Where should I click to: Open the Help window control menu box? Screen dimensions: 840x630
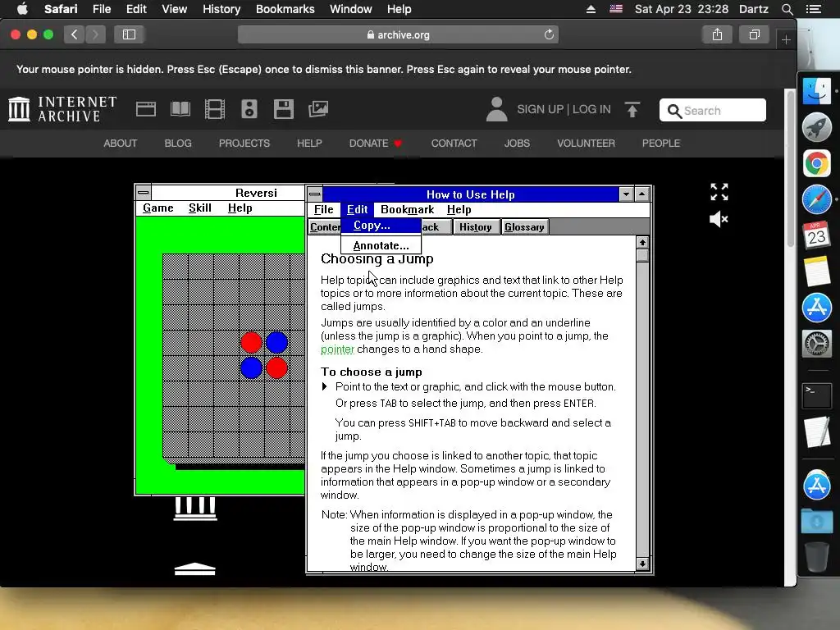(315, 194)
